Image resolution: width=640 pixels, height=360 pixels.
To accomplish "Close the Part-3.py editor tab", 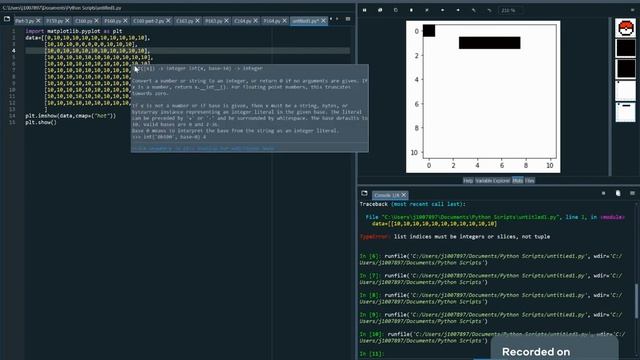I will pyautogui.click(x=38, y=20).
